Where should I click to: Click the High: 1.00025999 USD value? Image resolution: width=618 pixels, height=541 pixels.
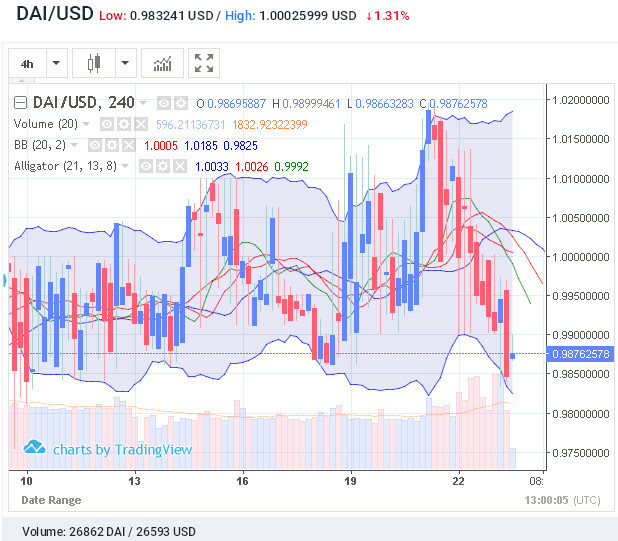pyautogui.click(x=291, y=16)
